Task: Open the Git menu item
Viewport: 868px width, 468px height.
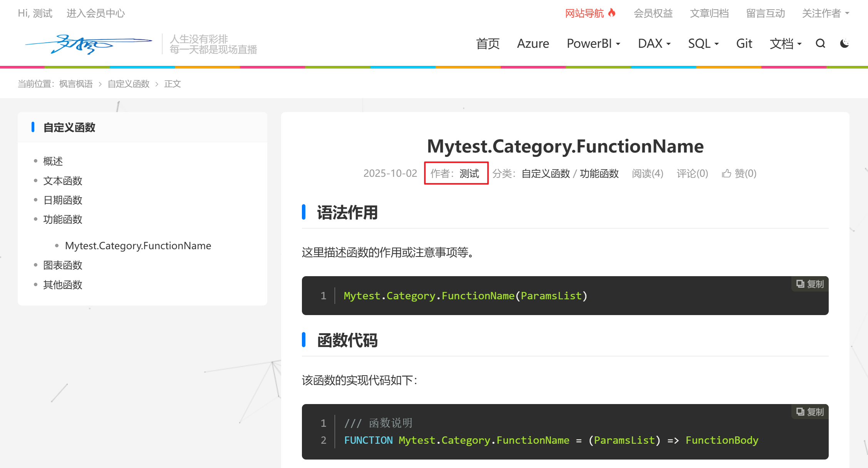Action: 744,44
